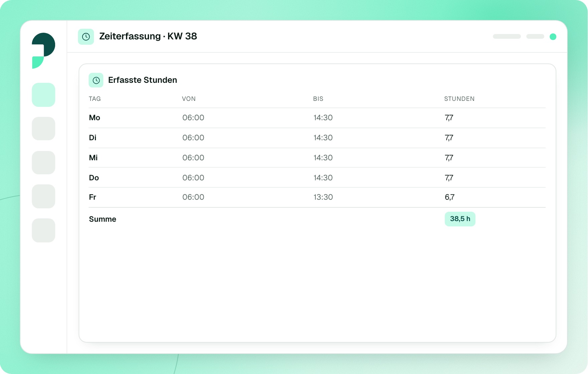The height and width of the screenshot is (374, 588).
Task: Click the shorter grey pill next to green dot
Action: coord(535,36)
